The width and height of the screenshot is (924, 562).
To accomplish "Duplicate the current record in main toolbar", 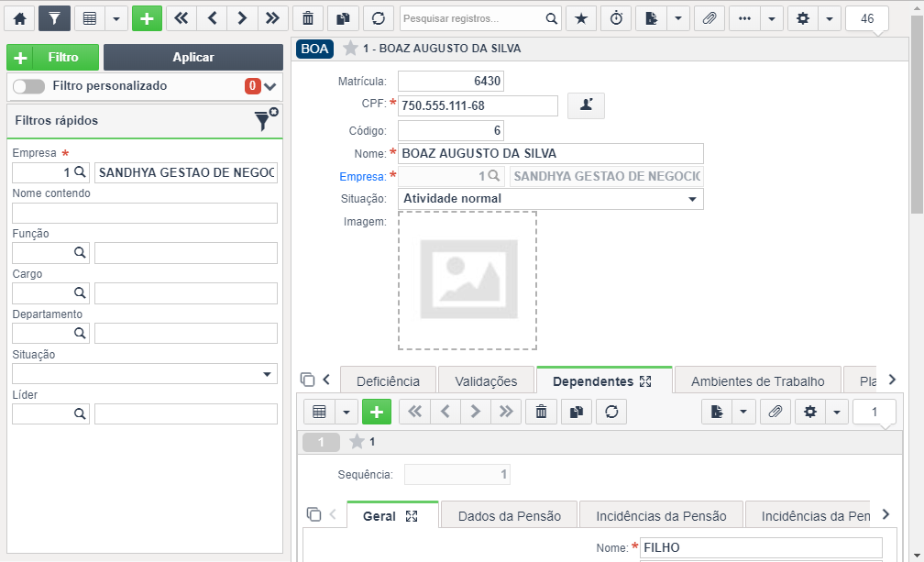I will pyautogui.click(x=343, y=18).
